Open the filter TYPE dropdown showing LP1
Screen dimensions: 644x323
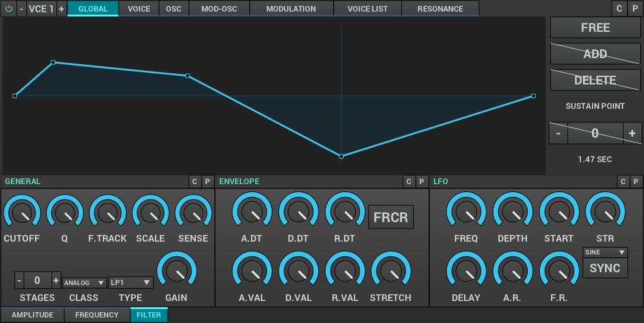131,283
